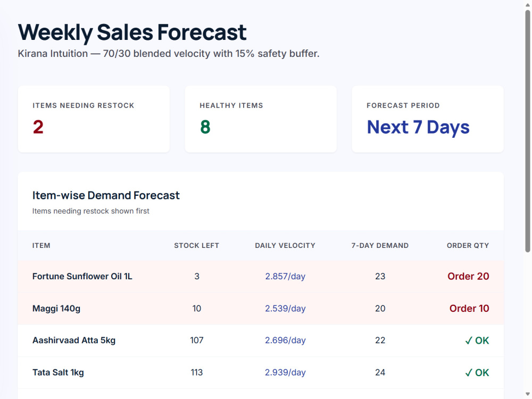Screen dimensions: 532x399
Task: Click the scrollbar up arrow
Action: tap(528, 4)
